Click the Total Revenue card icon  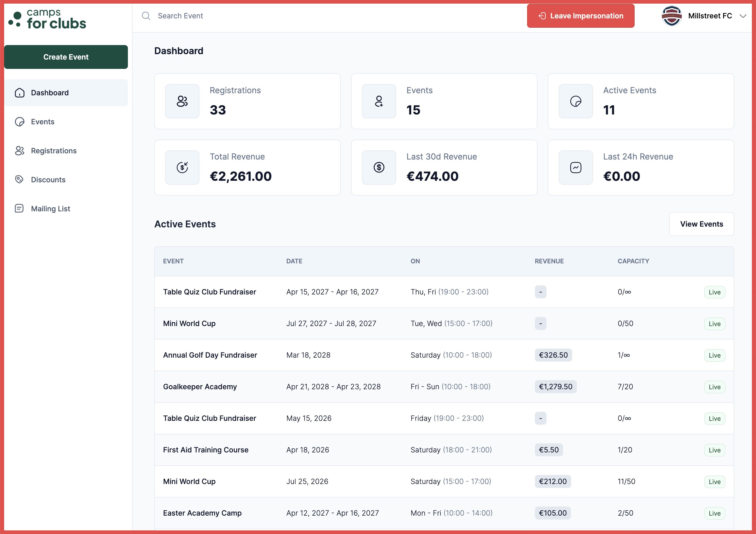[182, 167]
